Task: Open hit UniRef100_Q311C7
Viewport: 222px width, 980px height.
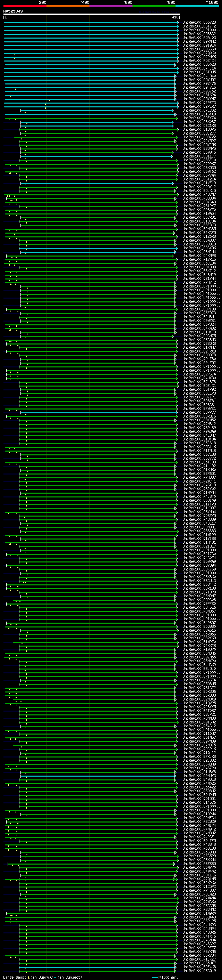Action: [199, 156]
